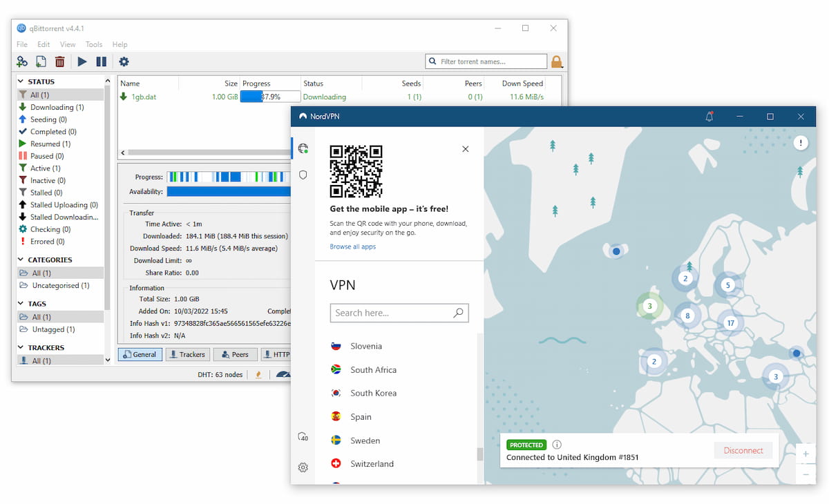Open the Browse all apps link
This screenshot has height=504, width=829.
[353, 246]
